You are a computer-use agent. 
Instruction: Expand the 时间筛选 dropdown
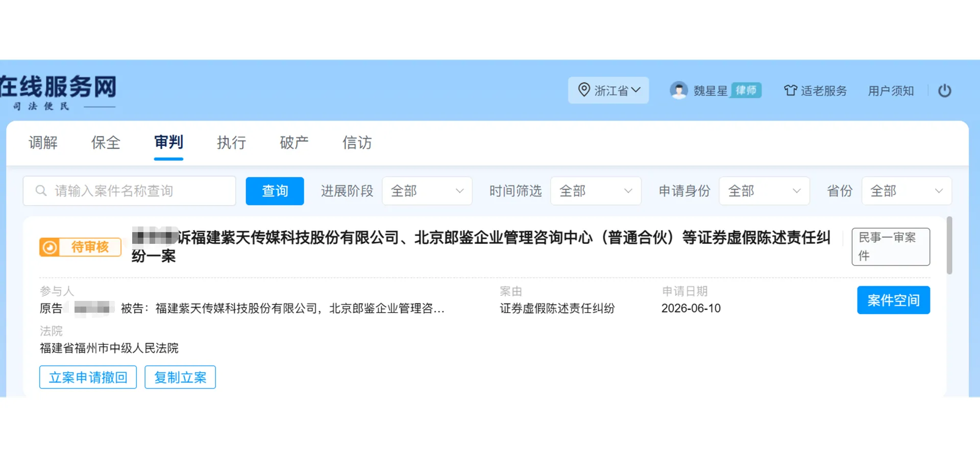[x=596, y=191]
